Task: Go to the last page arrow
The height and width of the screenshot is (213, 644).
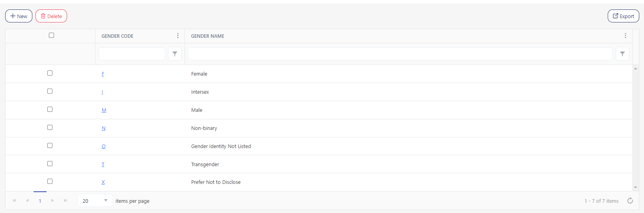Action: (x=65, y=201)
